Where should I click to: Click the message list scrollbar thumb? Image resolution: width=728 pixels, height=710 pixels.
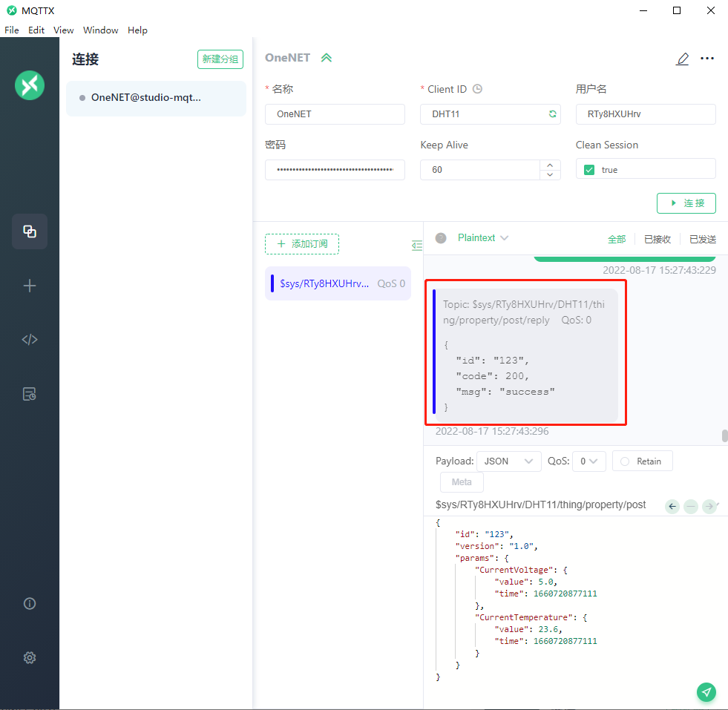(725, 436)
